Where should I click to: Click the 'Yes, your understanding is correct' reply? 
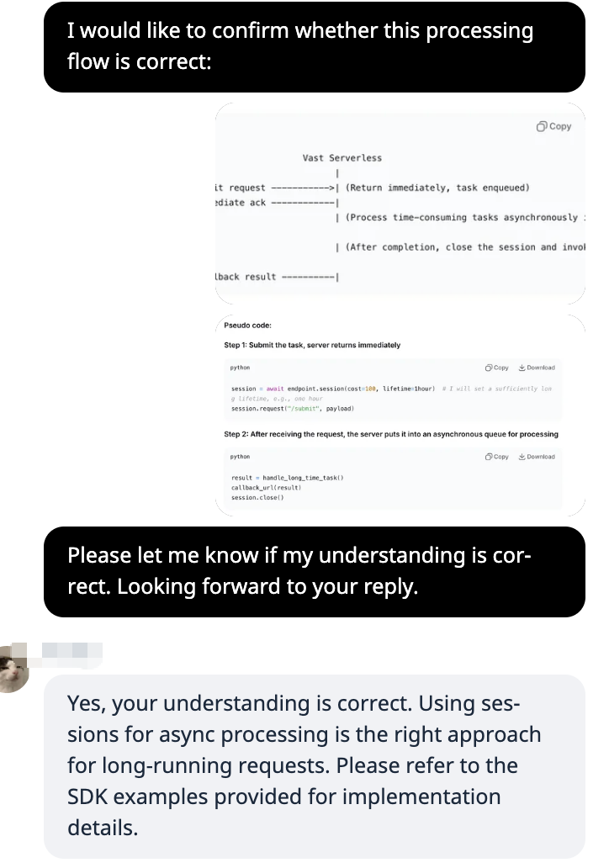(314, 765)
